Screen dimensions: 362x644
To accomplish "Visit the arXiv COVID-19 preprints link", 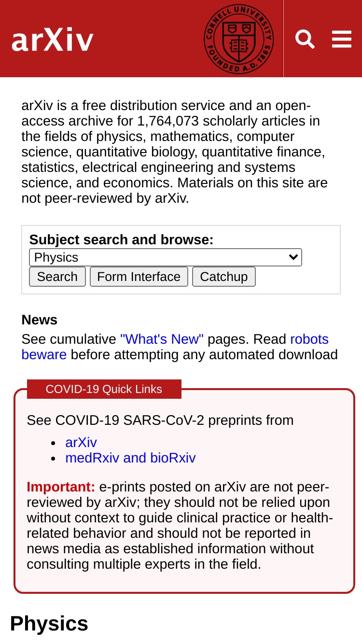I will 81,443.
